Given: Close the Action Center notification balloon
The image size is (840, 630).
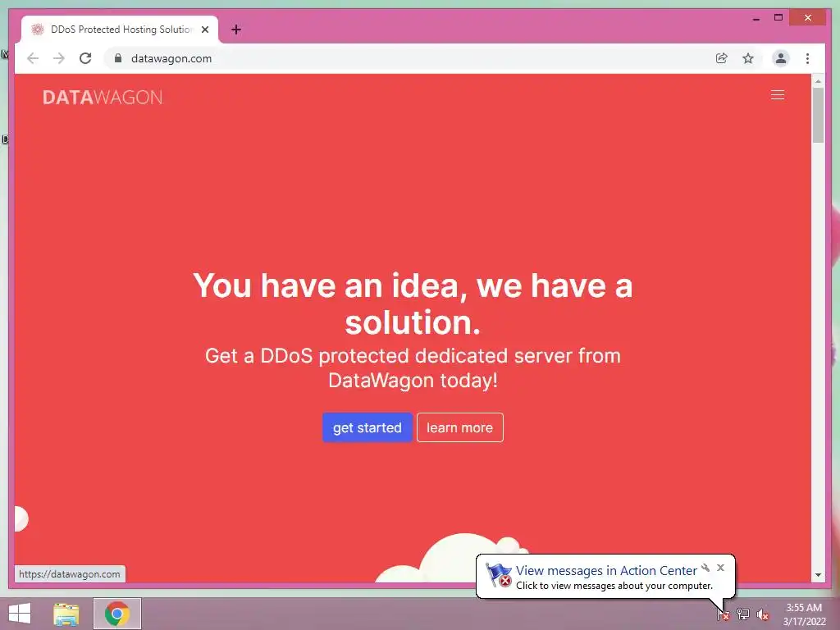Looking at the screenshot, I should point(720,568).
